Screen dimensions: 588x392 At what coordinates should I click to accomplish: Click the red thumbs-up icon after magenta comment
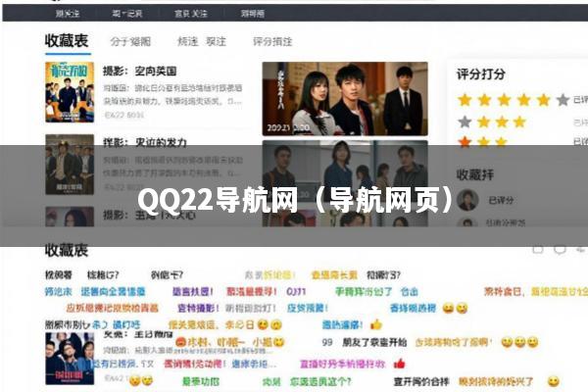(400, 364)
